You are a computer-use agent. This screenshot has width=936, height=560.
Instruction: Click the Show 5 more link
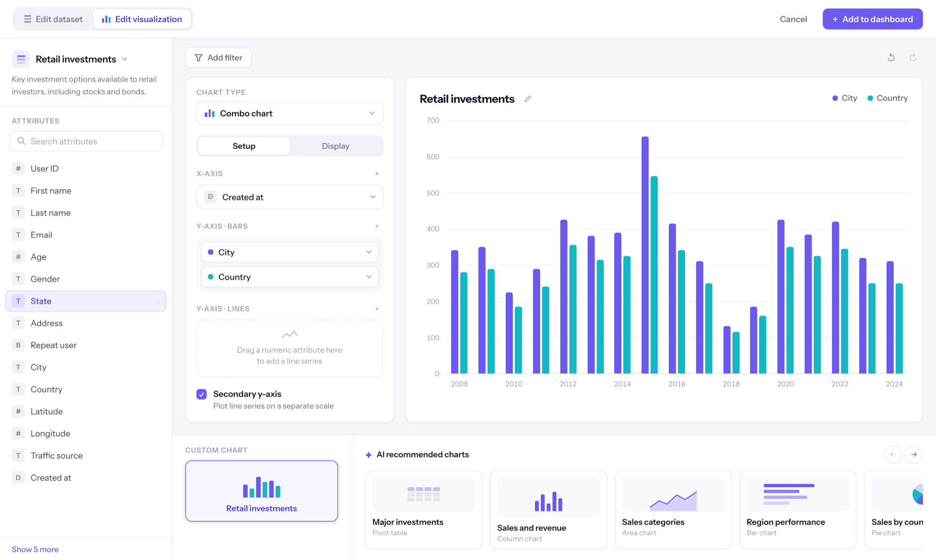pos(35,549)
